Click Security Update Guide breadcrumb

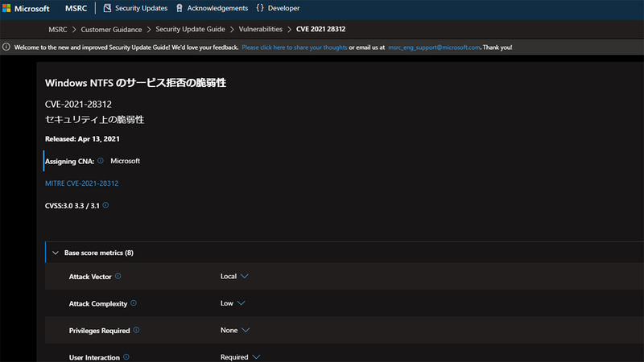190,29
